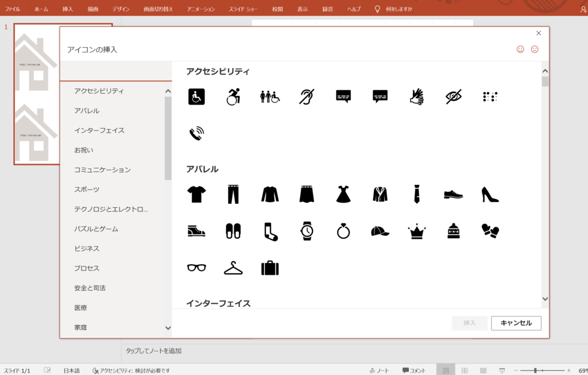This screenshot has width=588, height=375.
Task: Click the キャンセル button
Action: pyautogui.click(x=516, y=323)
